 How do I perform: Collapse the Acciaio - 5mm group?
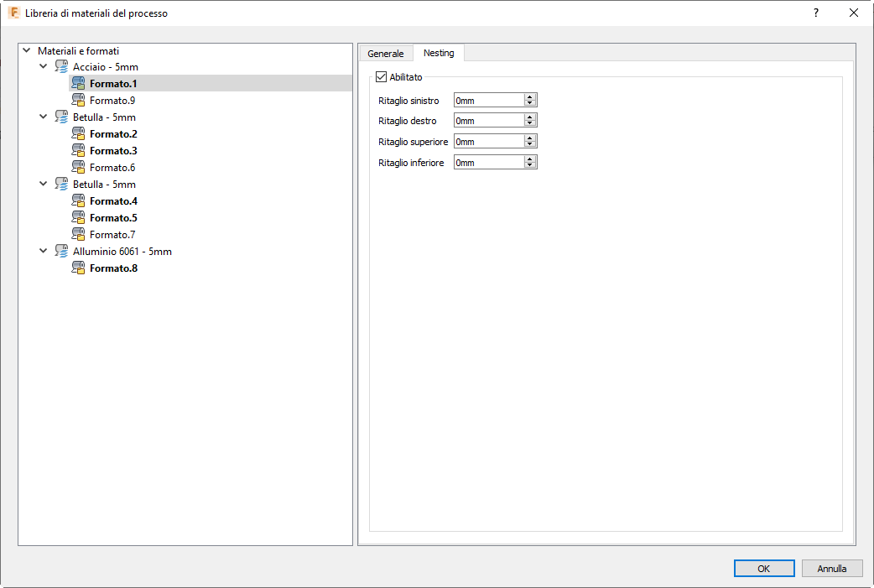click(43, 66)
